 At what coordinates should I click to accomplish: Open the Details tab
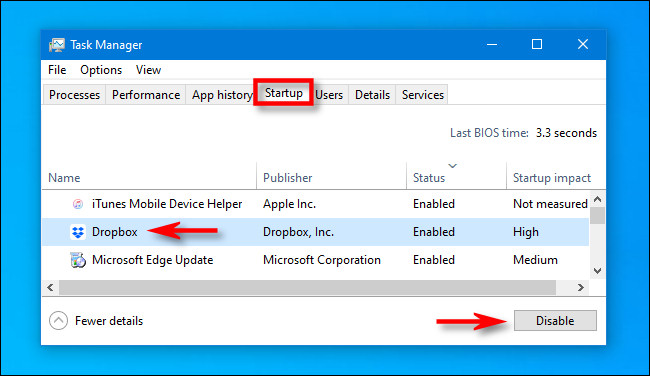[372, 95]
